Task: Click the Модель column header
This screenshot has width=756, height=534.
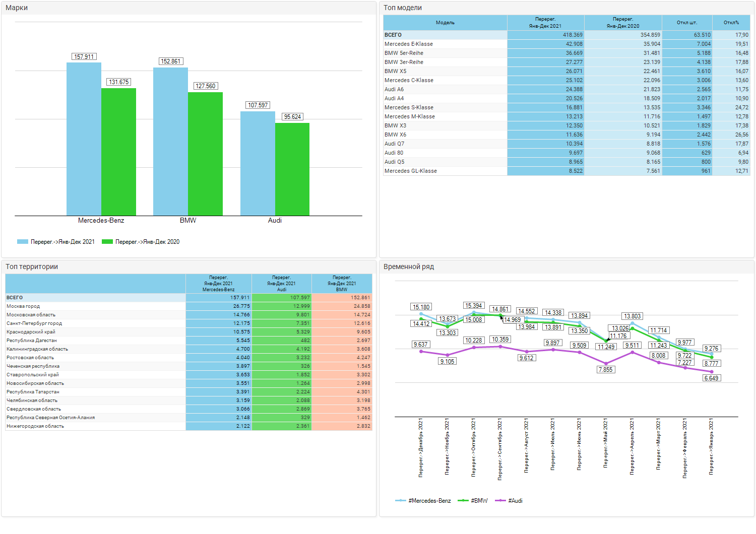Action: pyautogui.click(x=445, y=23)
